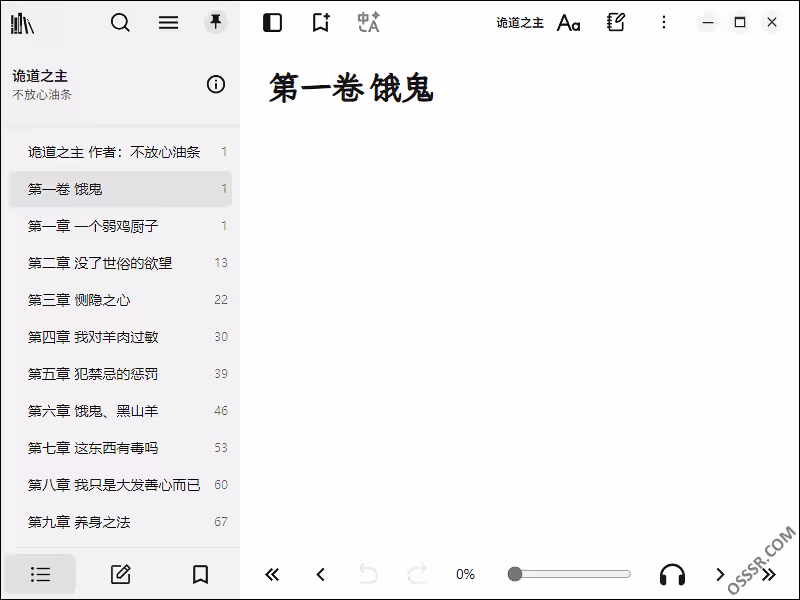Go to chapter 第九章 养身之法
Image resolution: width=800 pixels, height=600 pixels.
120,522
